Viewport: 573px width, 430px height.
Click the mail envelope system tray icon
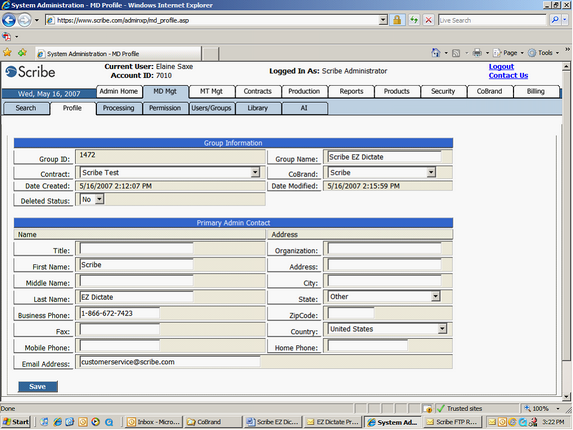492,422
